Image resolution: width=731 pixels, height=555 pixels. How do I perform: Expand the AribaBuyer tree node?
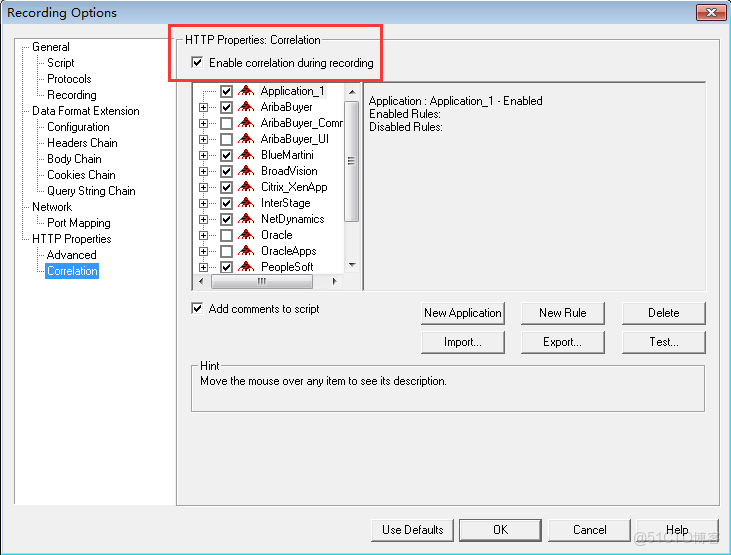203,107
